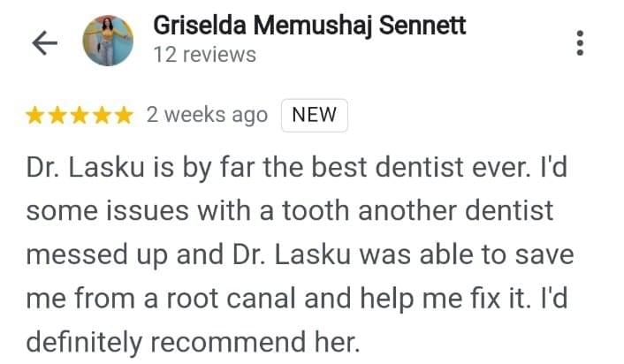This screenshot has width=624, height=364.
Task: Click the word 'tooth' in the review
Action: pos(316,211)
